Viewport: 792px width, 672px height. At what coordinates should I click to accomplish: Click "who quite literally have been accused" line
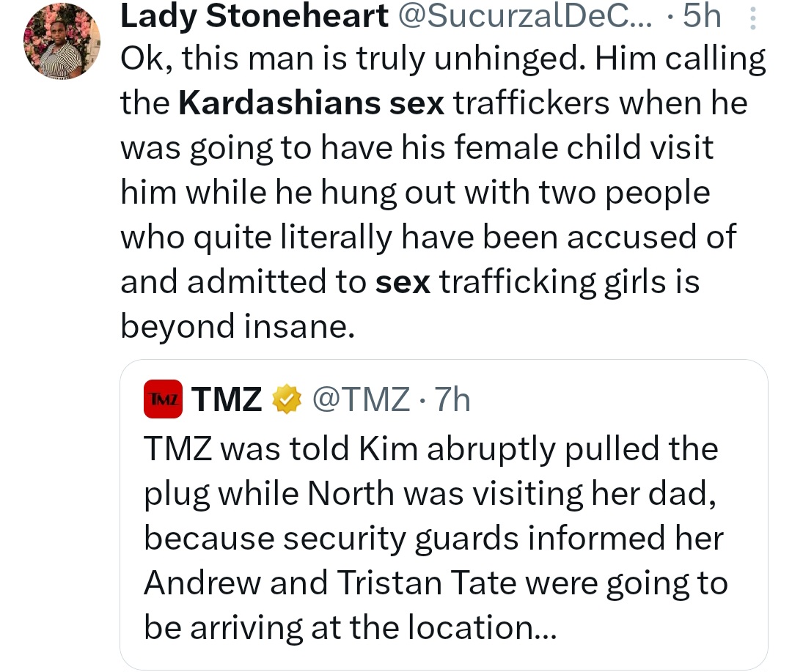coord(428,237)
